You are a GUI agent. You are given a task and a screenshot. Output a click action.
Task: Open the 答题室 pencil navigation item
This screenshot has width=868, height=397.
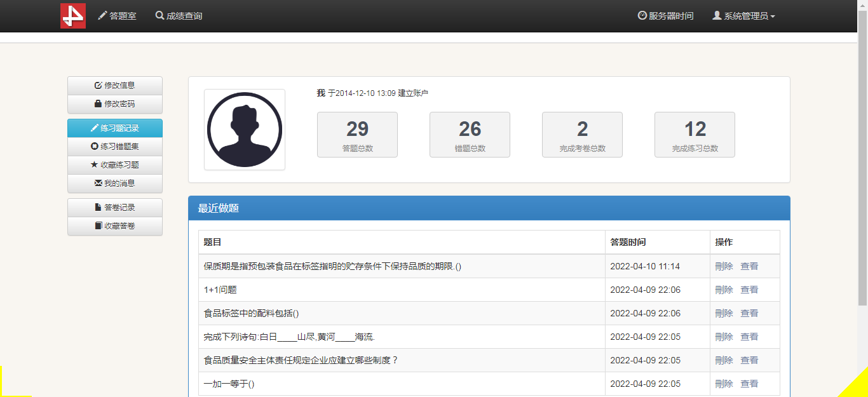117,16
